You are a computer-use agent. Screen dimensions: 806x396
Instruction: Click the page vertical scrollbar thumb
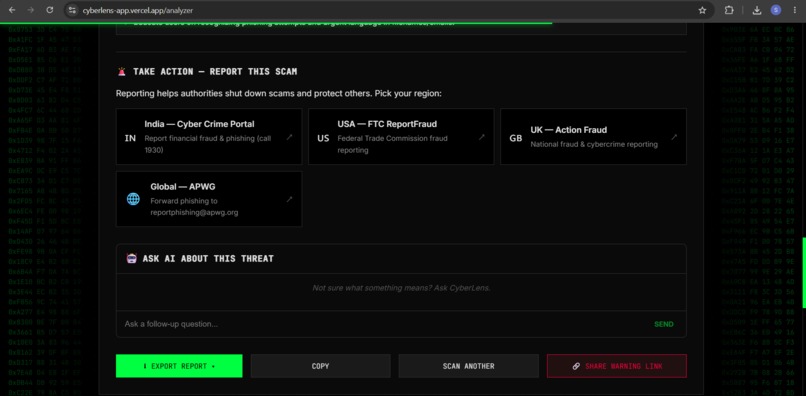click(804, 273)
